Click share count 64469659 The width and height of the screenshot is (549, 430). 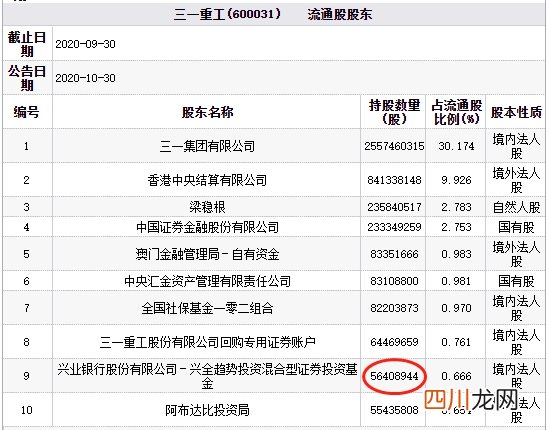[x=394, y=342]
